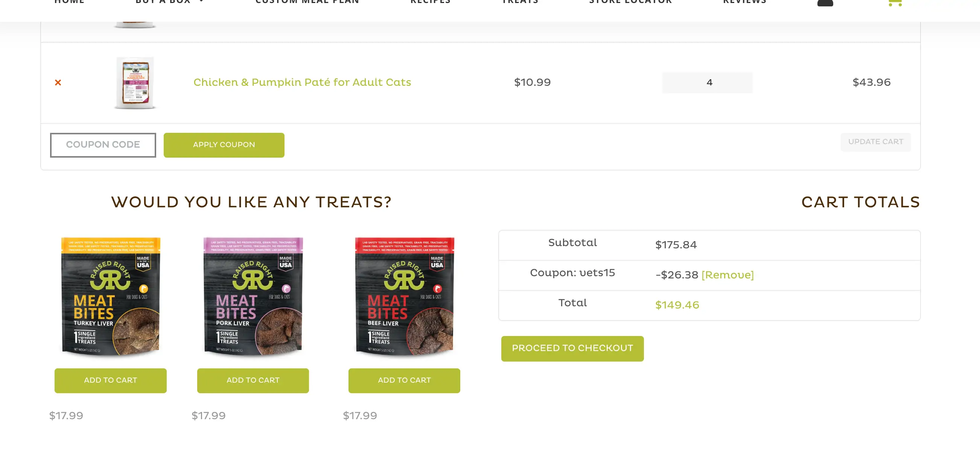Click the Chicken & Pumpkin Paté product thumbnail
Viewport: 980px width, 450px height.
tap(135, 82)
